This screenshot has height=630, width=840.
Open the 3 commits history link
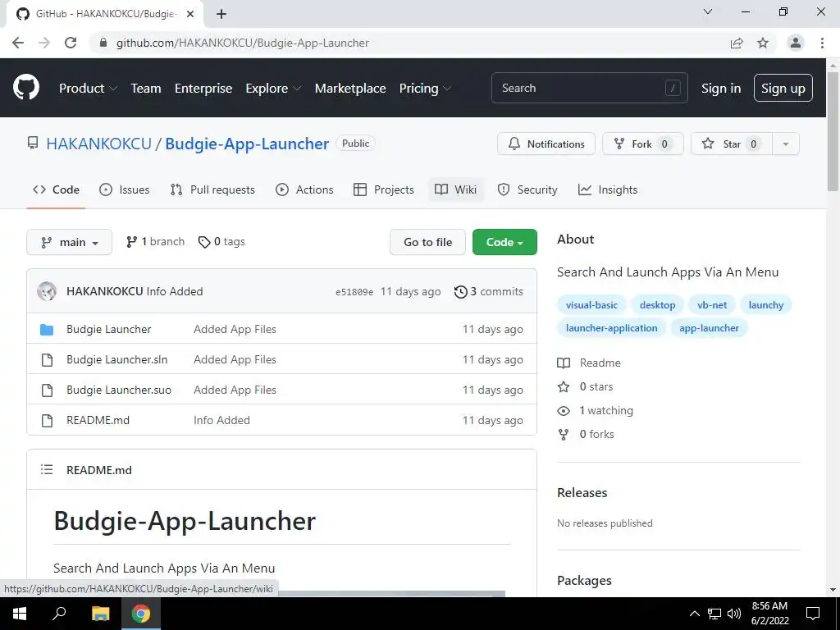[x=489, y=291]
